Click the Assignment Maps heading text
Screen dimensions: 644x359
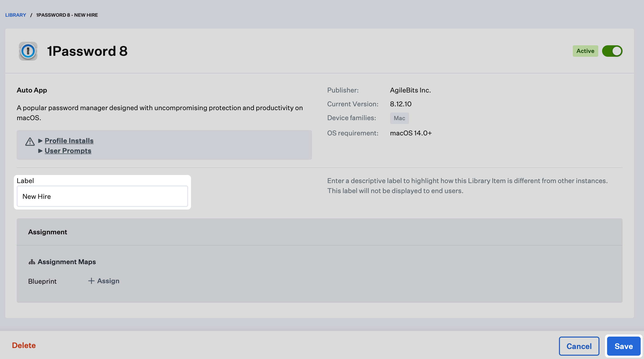coord(67,262)
